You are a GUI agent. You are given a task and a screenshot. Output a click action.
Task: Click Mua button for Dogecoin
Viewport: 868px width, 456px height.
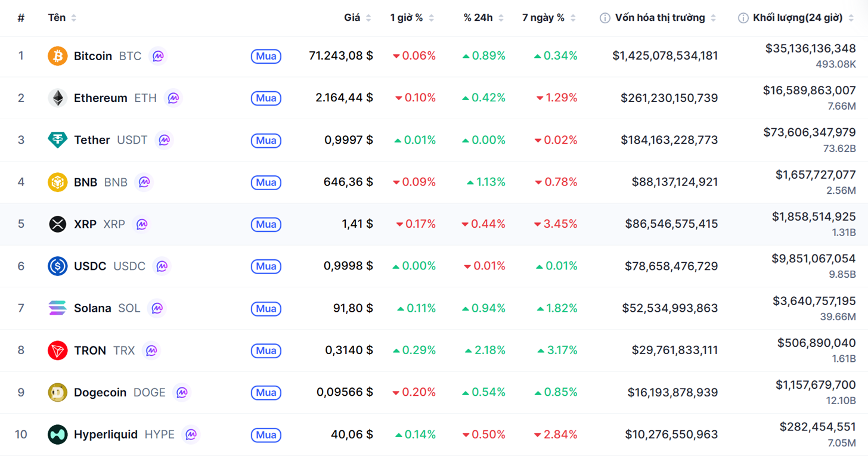[x=266, y=393]
